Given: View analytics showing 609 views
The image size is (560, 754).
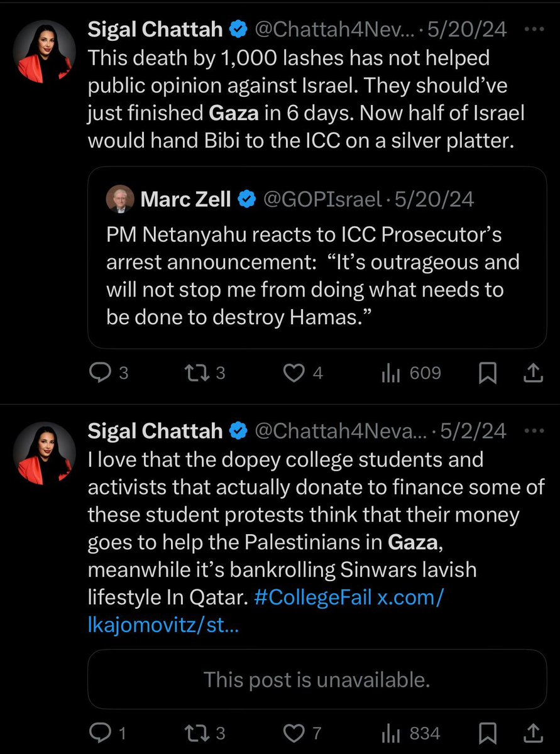Looking at the screenshot, I should tap(390, 373).
